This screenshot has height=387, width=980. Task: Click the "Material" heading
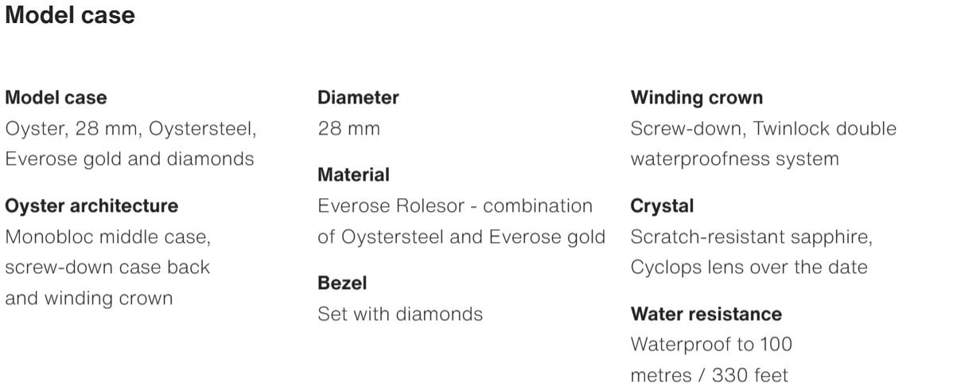pos(353,174)
